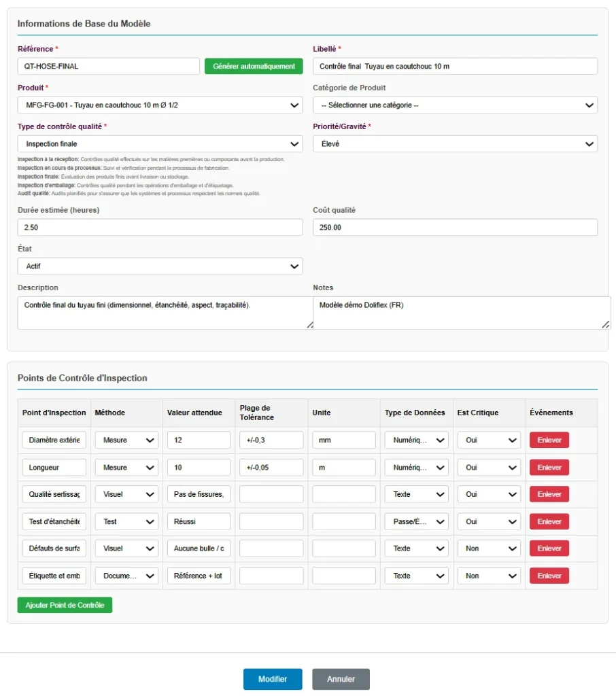Open the Produit dropdown
616x696 pixels.
160,105
